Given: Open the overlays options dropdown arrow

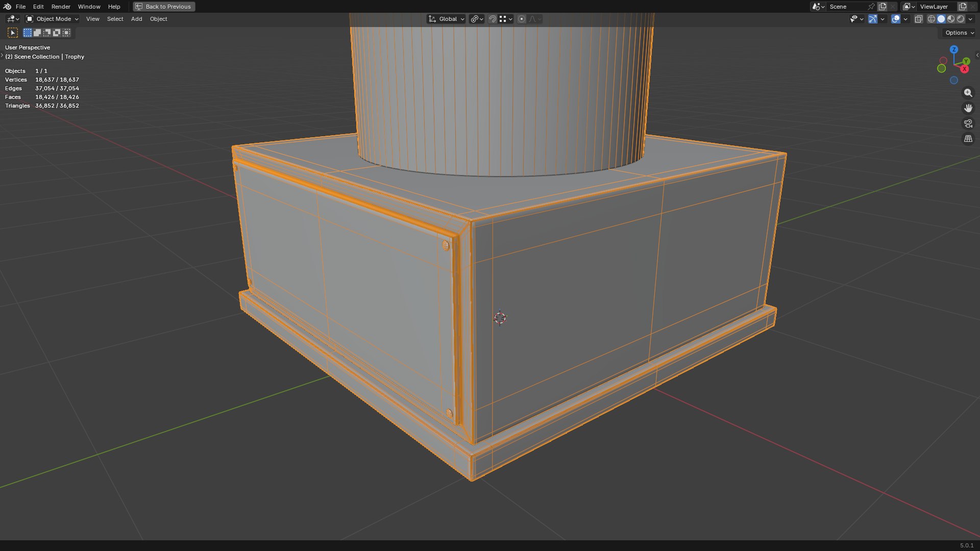Looking at the screenshot, I should click(905, 19).
